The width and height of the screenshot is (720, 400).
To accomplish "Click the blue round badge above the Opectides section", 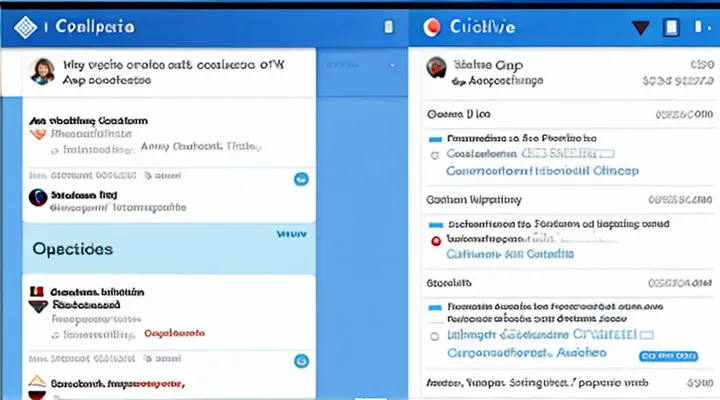I will point(300,180).
